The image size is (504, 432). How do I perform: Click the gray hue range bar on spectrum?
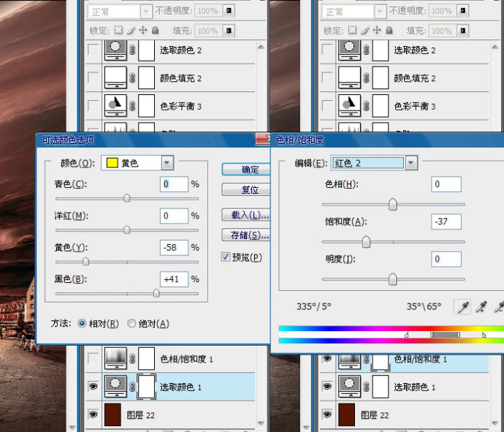(445, 335)
